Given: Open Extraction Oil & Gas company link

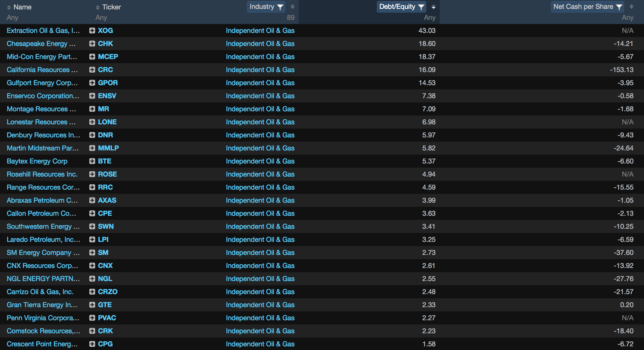Looking at the screenshot, I should (43, 31).
